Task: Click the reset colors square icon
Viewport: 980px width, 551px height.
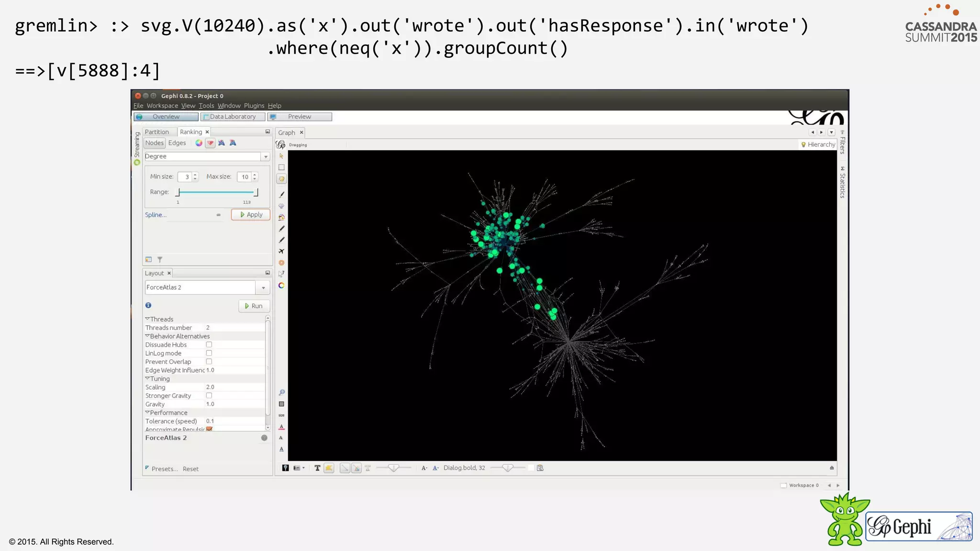Action: pyautogui.click(x=281, y=404)
